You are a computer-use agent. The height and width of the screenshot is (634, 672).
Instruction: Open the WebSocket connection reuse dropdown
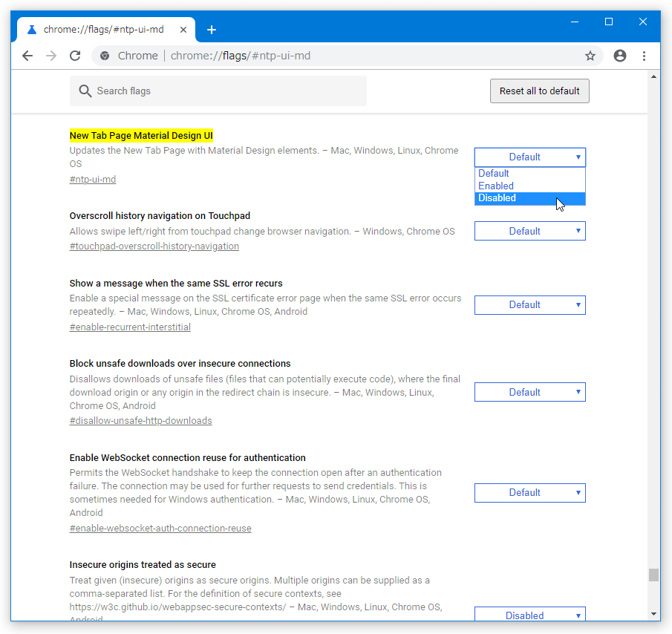pos(529,493)
